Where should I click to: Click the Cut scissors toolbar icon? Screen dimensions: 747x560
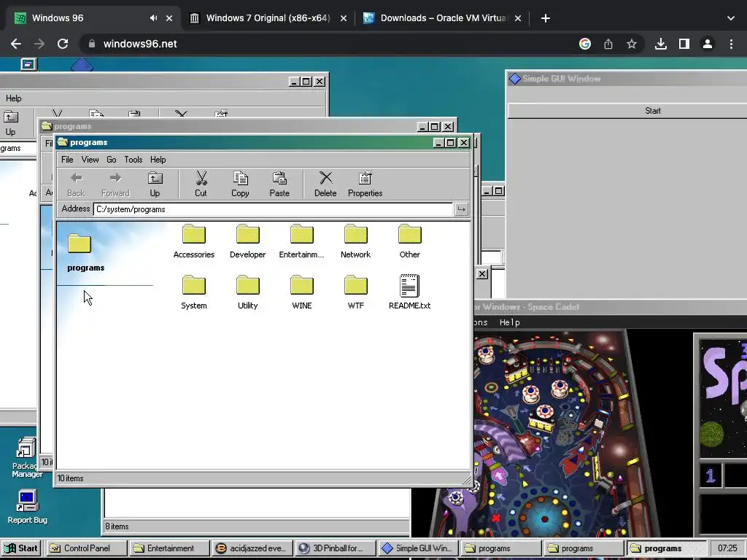tap(201, 184)
